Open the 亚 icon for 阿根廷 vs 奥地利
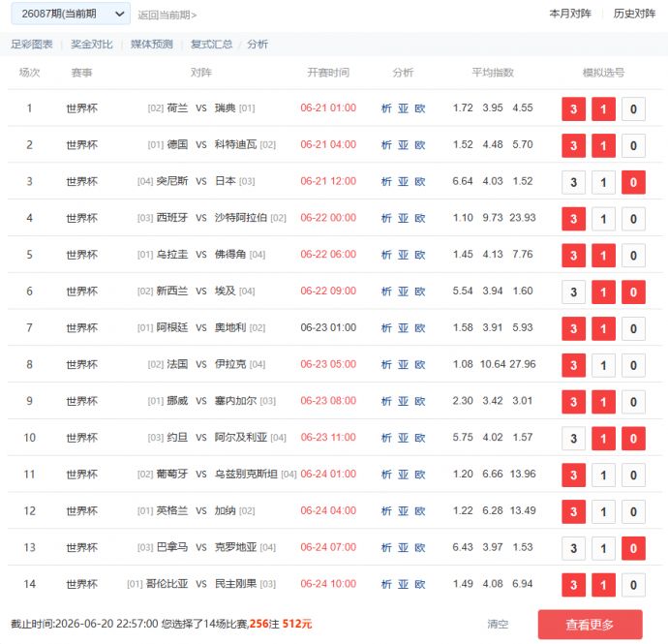The width and height of the screenshot is (668, 644). coord(403,327)
